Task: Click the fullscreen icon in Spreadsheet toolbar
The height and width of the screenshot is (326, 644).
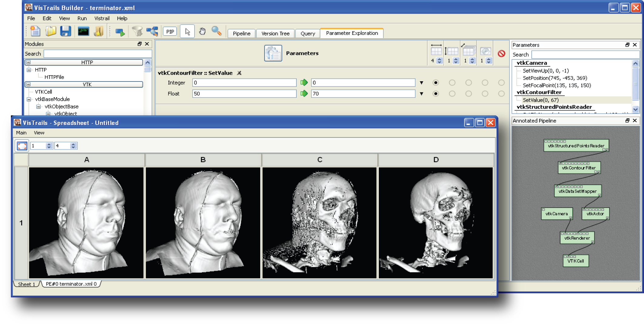Action: [22, 146]
